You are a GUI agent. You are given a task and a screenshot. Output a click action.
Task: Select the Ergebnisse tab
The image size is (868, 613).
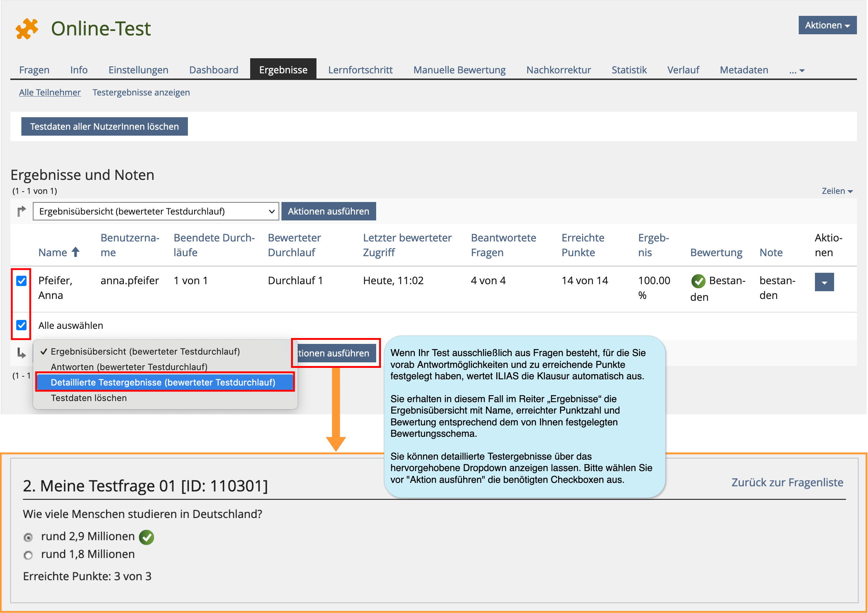pos(283,70)
